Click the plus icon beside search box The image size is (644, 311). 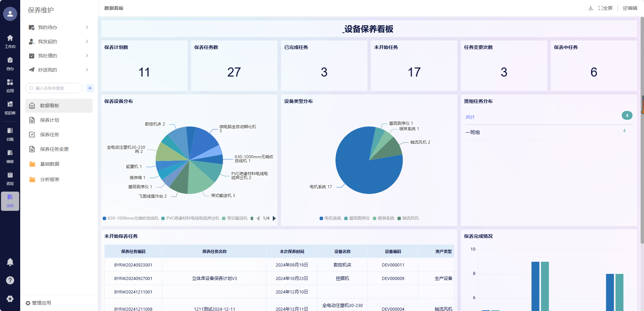tap(90, 88)
